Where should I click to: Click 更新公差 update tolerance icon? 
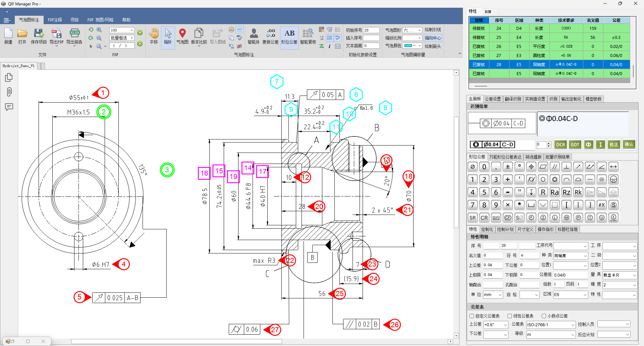point(270,36)
